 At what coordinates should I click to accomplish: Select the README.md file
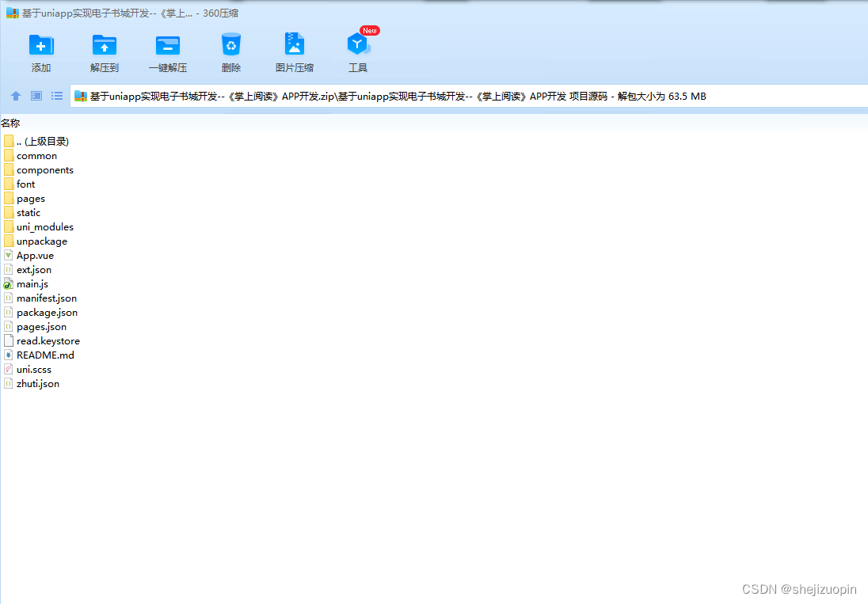(39, 355)
